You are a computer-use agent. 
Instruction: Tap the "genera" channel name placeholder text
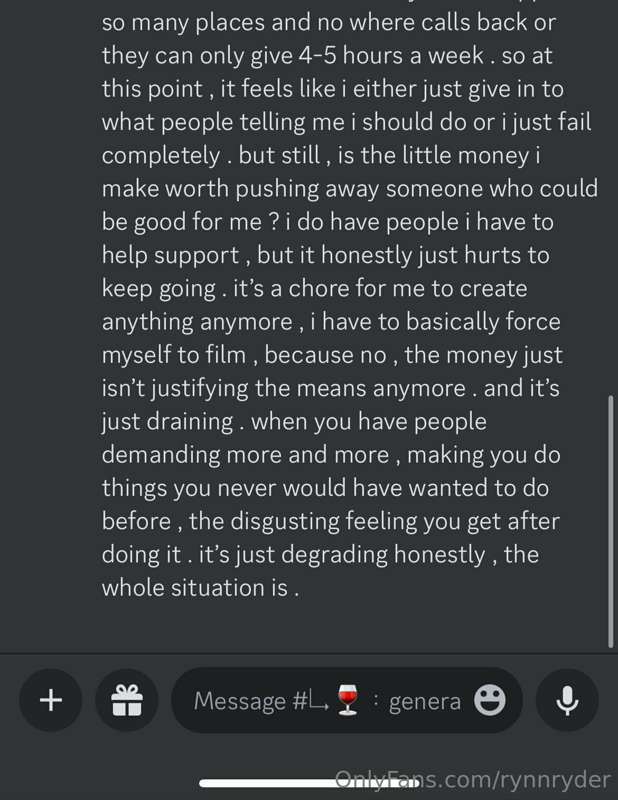click(425, 701)
